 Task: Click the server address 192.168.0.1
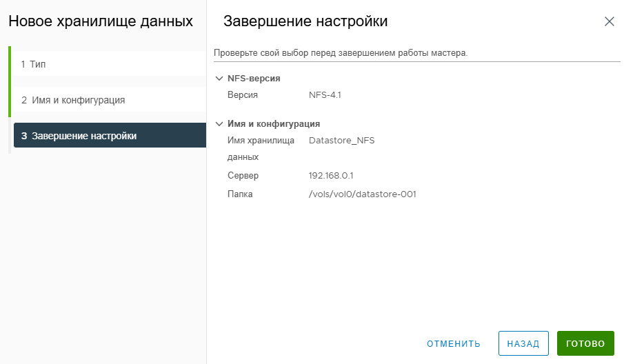(331, 175)
